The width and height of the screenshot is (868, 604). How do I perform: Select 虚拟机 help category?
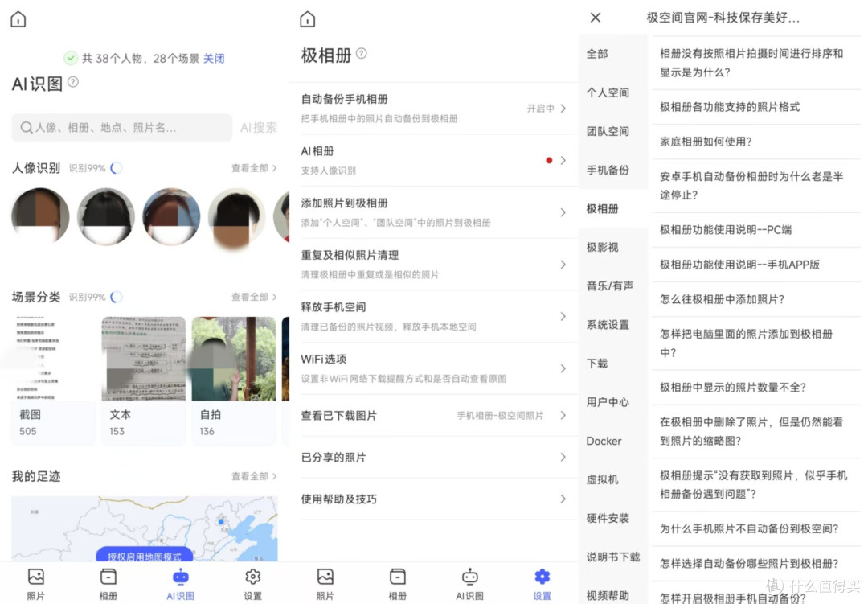[602, 479]
